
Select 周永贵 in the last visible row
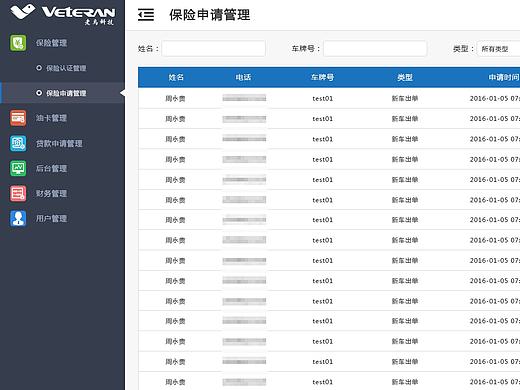tap(175, 382)
